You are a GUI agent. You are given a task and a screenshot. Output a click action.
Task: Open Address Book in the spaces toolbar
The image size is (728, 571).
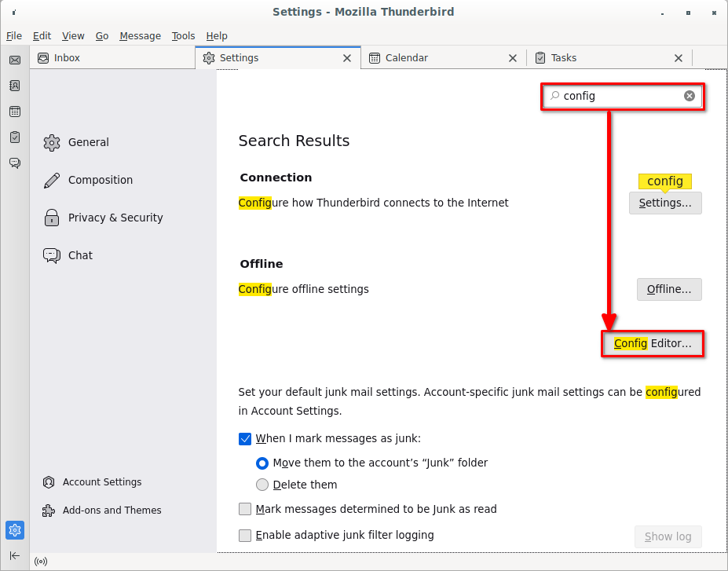click(14, 86)
